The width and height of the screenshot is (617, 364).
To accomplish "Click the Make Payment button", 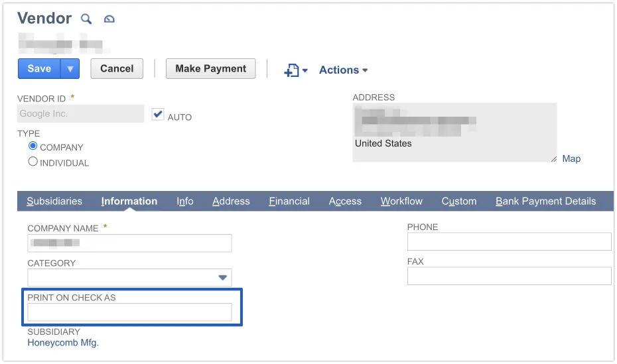I will [210, 69].
